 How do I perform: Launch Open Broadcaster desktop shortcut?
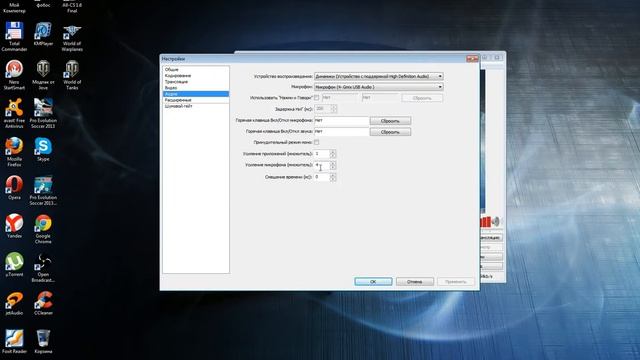(43, 267)
